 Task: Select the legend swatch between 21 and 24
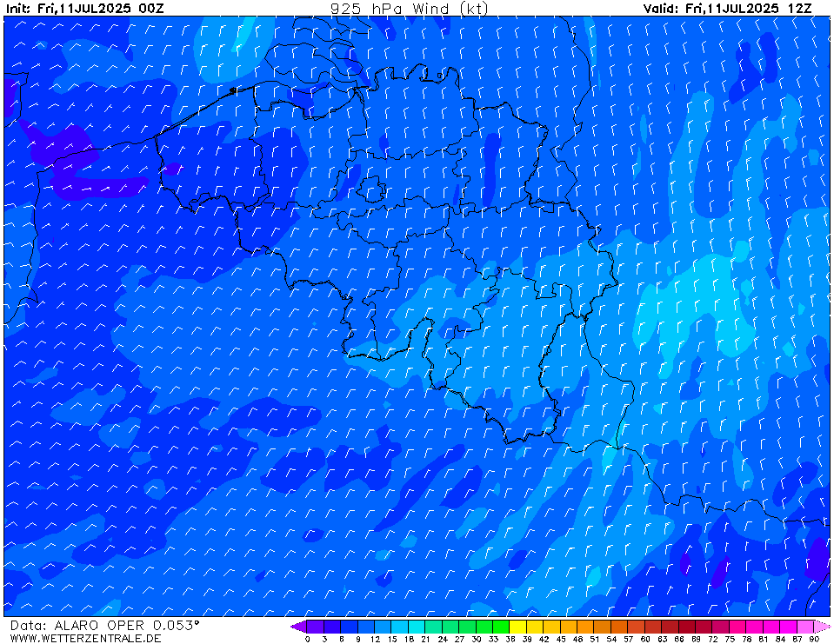tap(434, 627)
